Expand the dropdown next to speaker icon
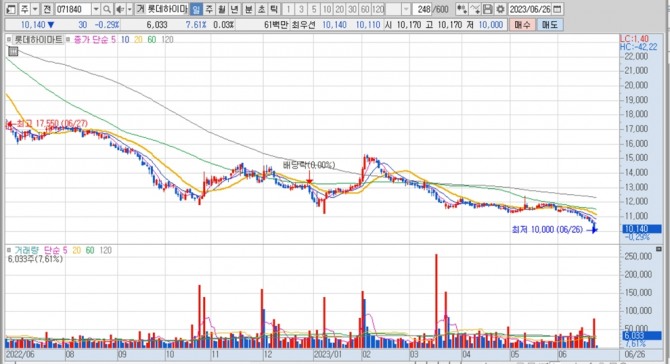The width and height of the screenshot is (670, 364). (x=129, y=9)
